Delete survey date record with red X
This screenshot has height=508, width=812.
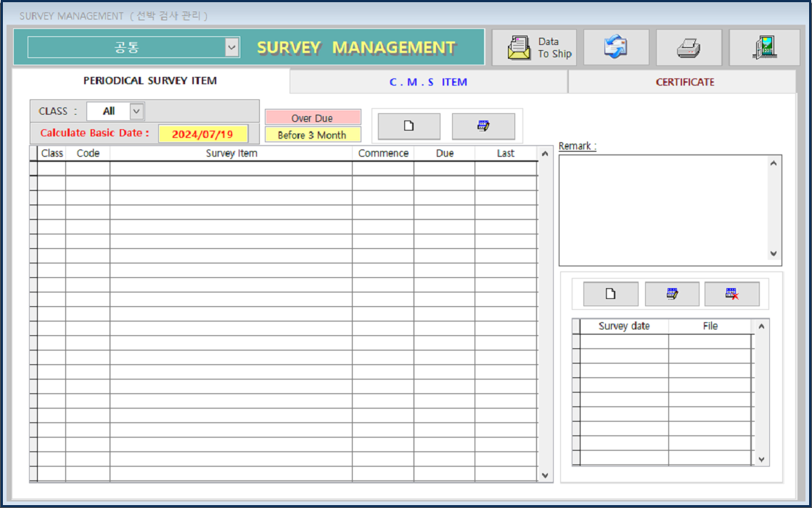tap(731, 294)
